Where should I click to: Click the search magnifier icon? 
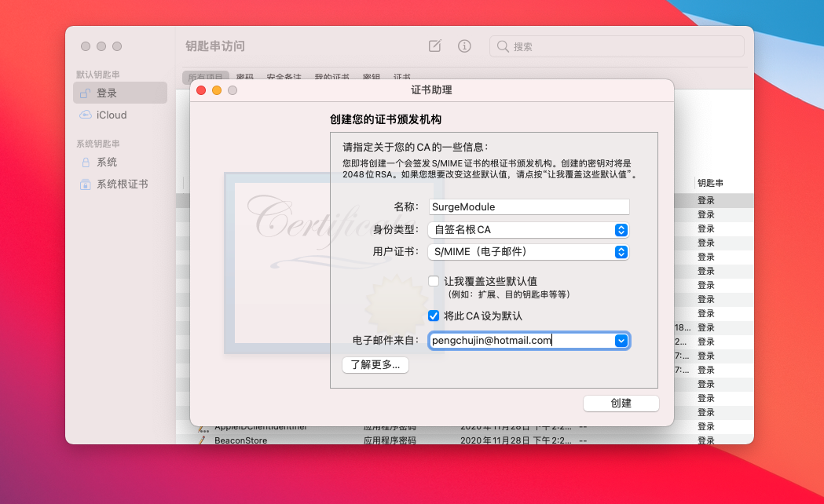(x=503, y=46)
